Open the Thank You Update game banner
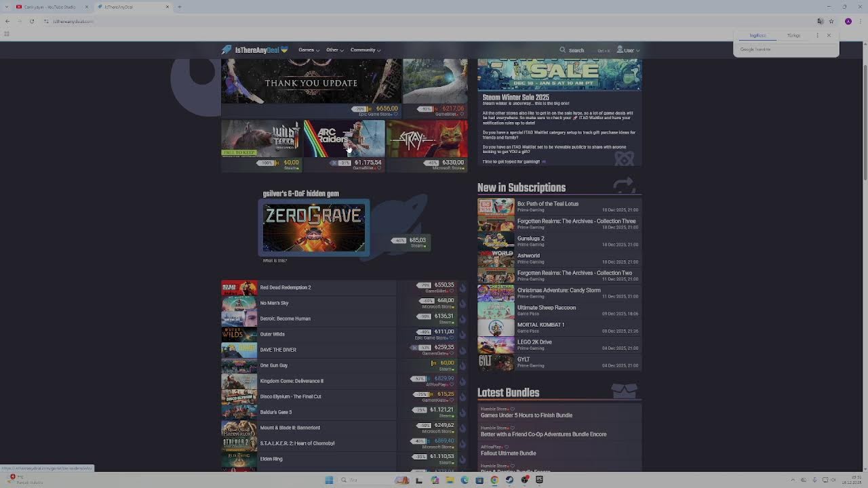 coord(311,82)
